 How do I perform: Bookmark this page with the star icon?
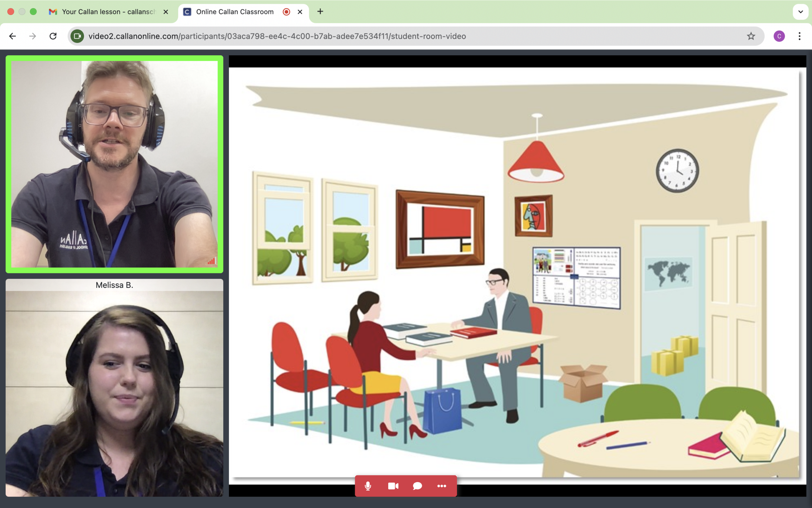click(751, 36)
